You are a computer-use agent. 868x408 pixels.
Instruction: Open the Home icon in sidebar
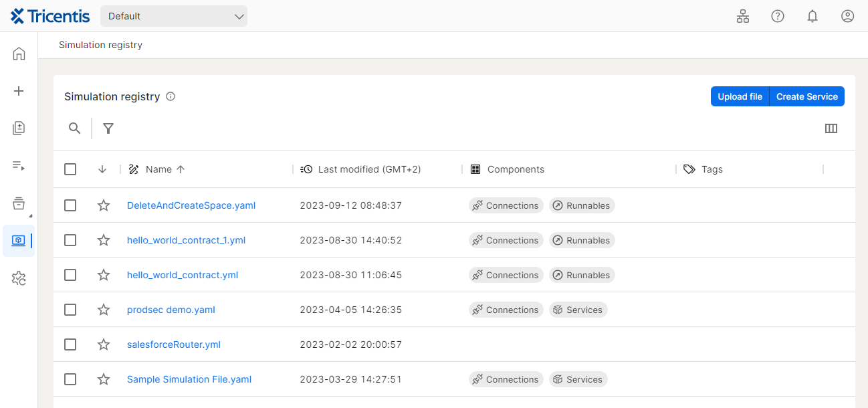click(19, 54)
